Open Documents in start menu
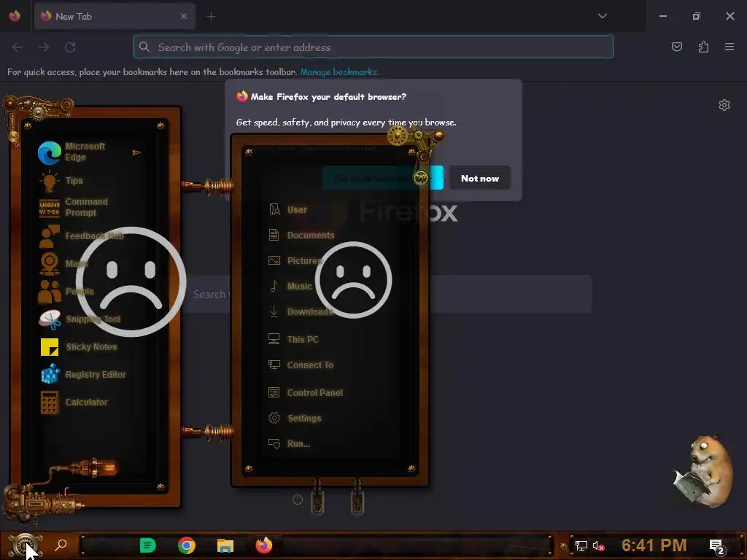Viewport: 747px width, 560px height. tap(301, 236)
